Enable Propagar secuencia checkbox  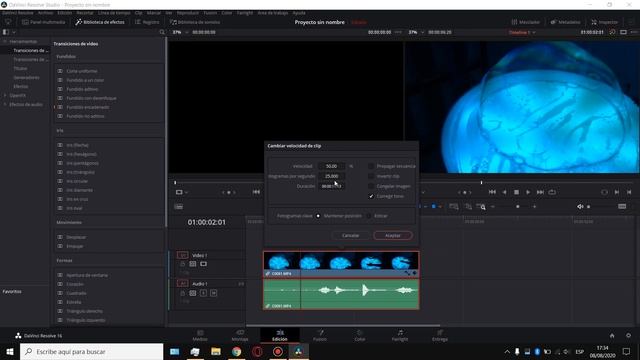click(371, 166)
